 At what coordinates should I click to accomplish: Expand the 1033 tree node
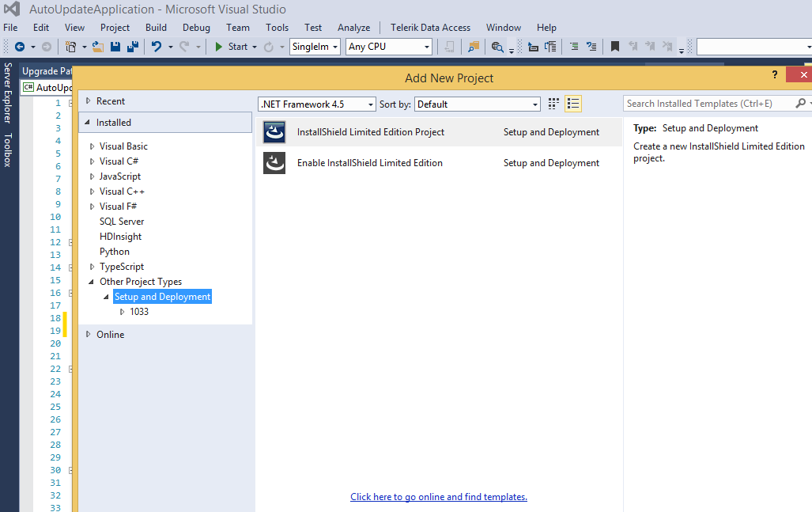123,312
